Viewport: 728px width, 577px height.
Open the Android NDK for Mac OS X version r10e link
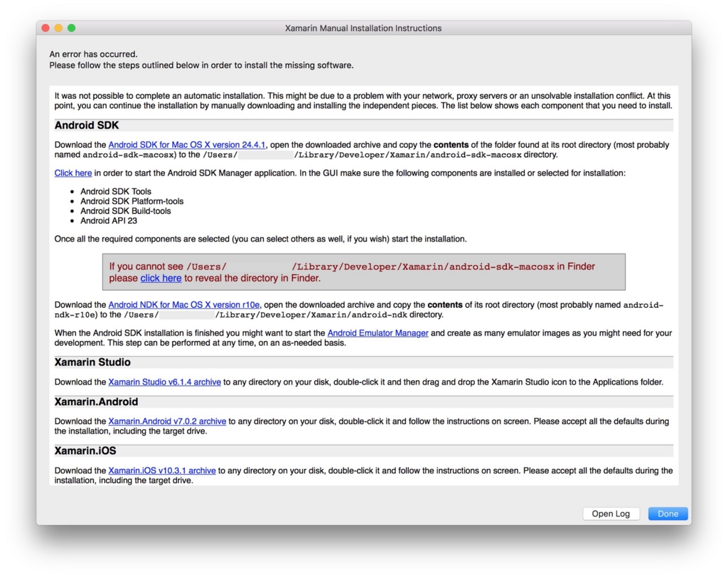point(184,305)
